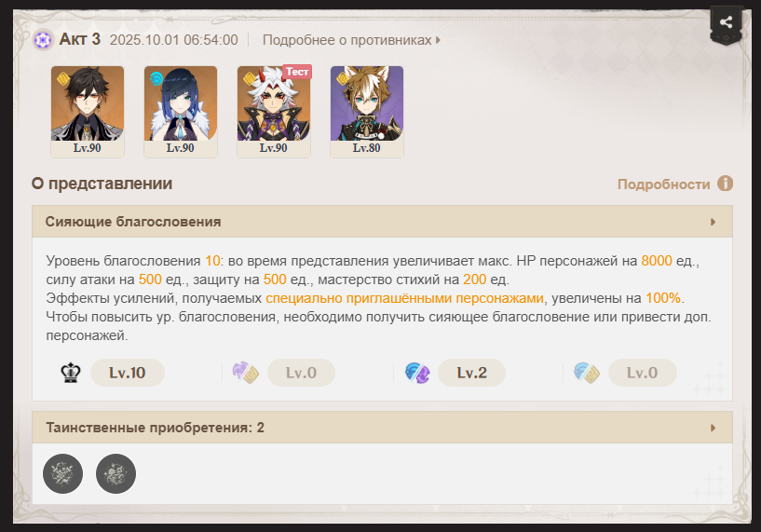Click the crown blessing level icon
Image resolution: width=761 pixels, height=532 pixels.
(71, 373)
